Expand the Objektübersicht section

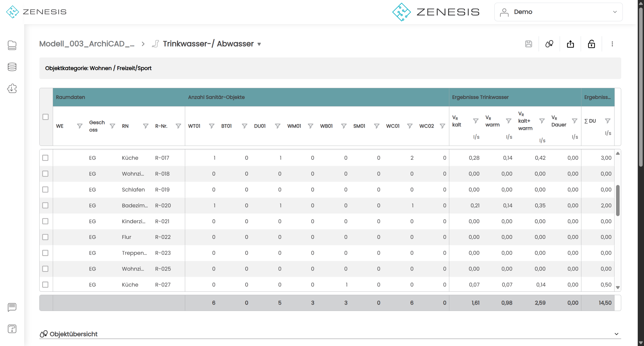(x=616, y=334)
